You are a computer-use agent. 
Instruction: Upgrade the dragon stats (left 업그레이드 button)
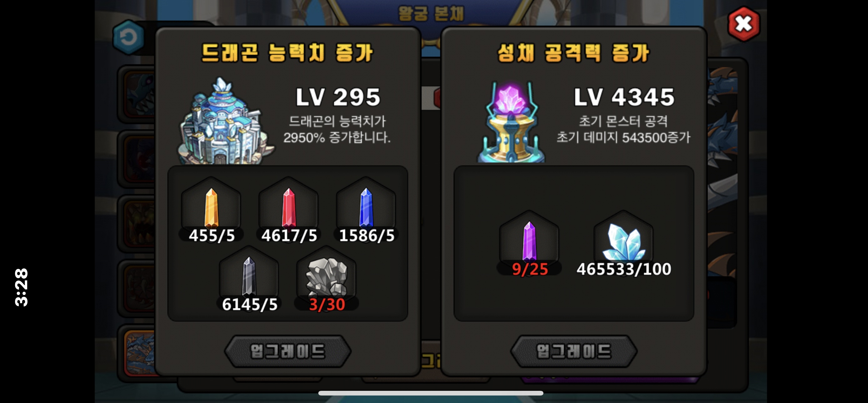click(288, 351)
